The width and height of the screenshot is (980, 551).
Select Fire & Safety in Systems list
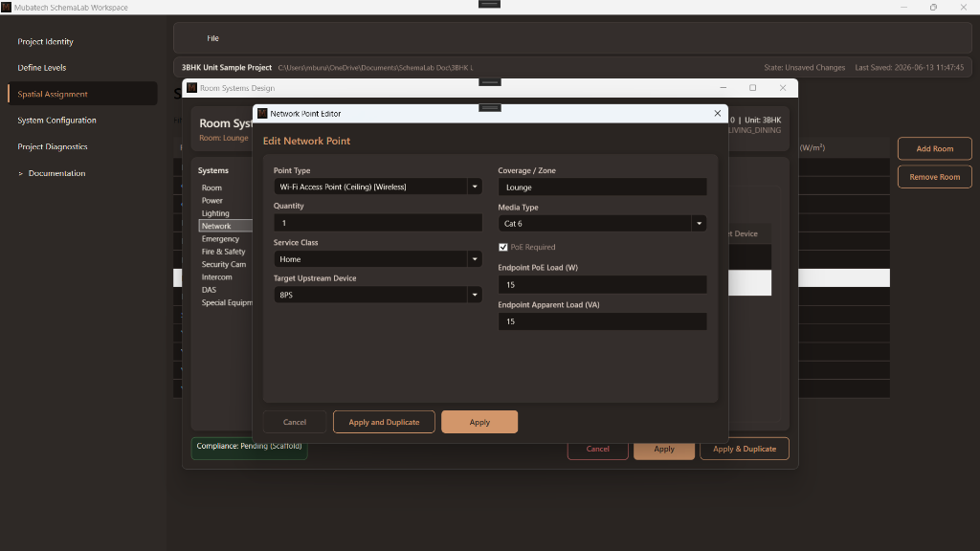point(223,252)
